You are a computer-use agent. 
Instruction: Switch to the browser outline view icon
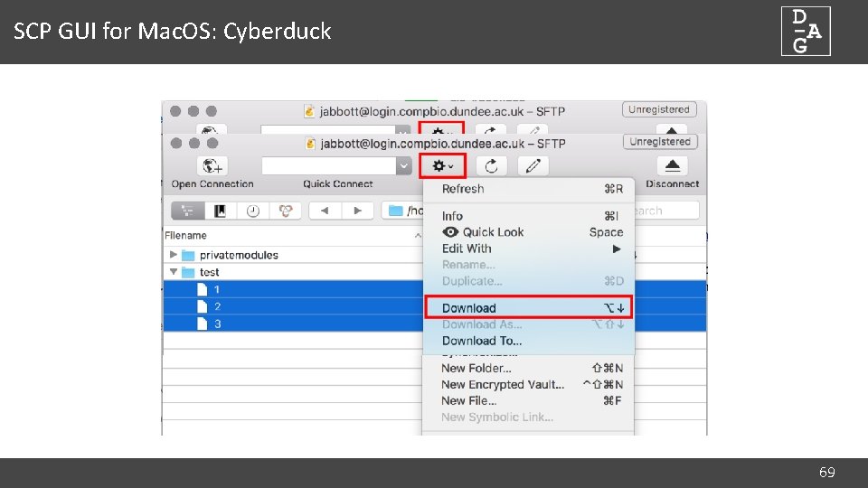click(x=188, y=211)
